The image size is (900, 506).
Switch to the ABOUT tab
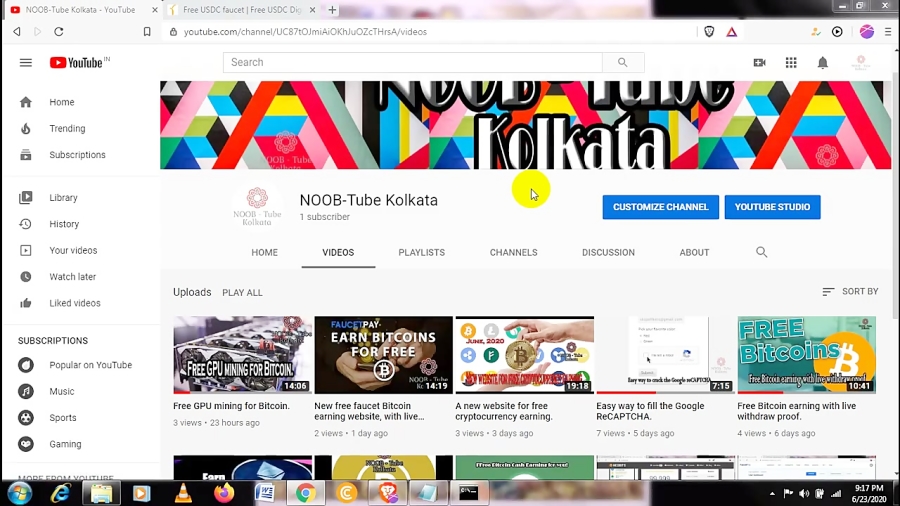695,252
